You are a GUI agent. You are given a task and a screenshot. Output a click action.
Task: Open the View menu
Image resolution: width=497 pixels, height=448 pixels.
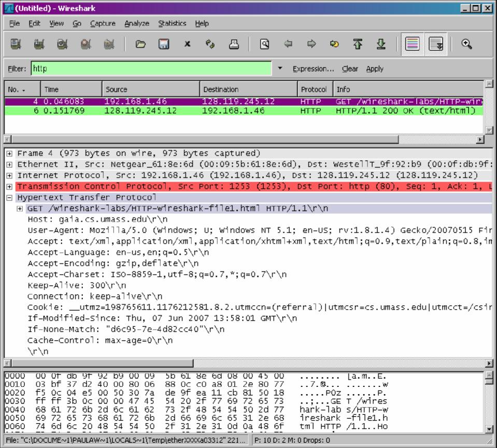[x=56, y=23]
